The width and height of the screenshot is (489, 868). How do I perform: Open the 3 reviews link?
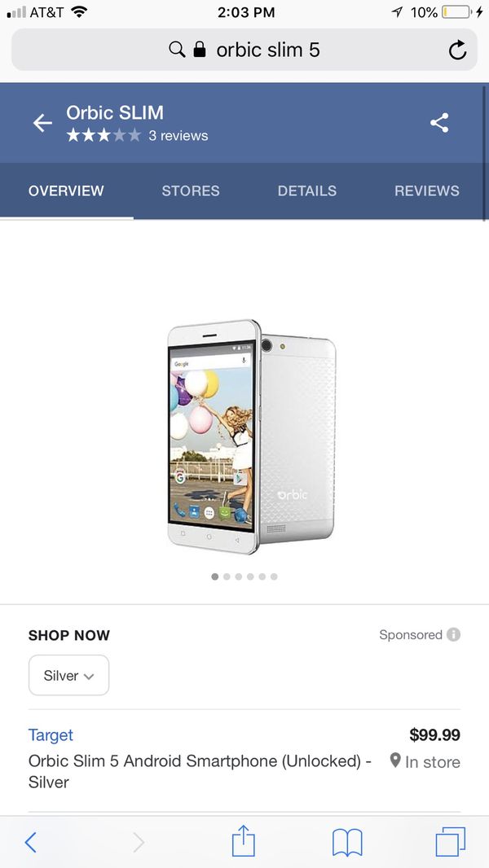(x=178, y=136)
